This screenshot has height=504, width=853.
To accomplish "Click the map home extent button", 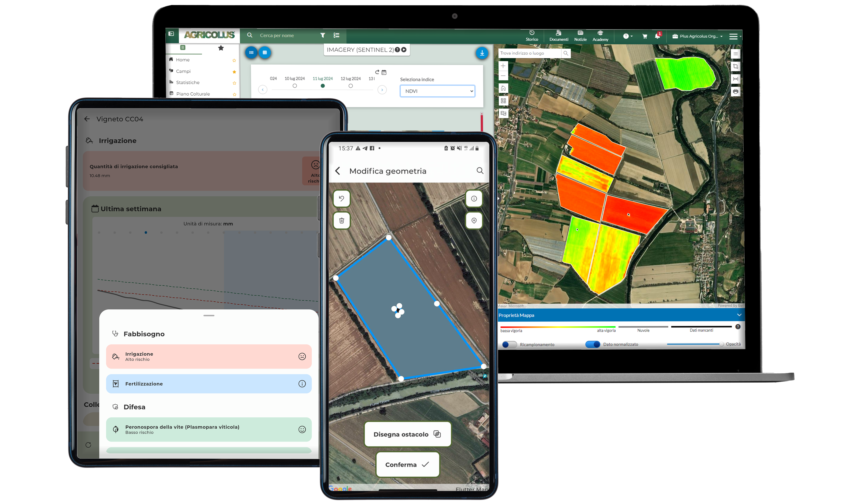I will 503,88.
